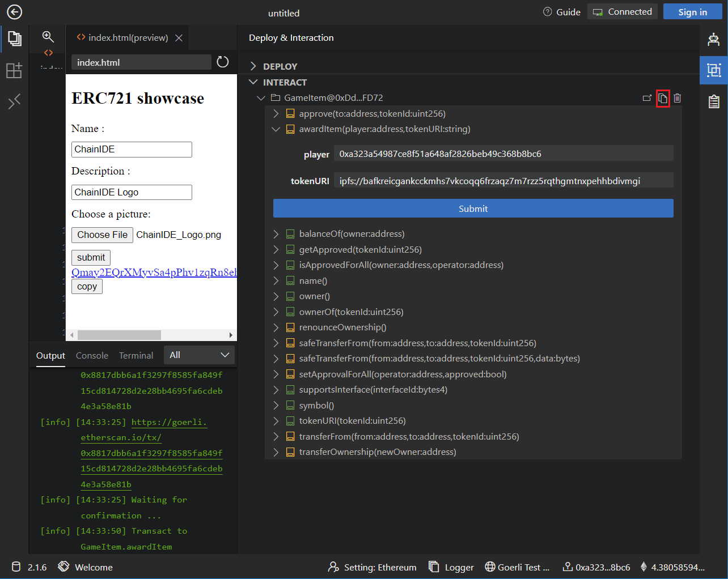Image resolution: width=728 pixels, height=579 pixels.
Task: Copy the GameItem contract address
Action: [662, 98]
